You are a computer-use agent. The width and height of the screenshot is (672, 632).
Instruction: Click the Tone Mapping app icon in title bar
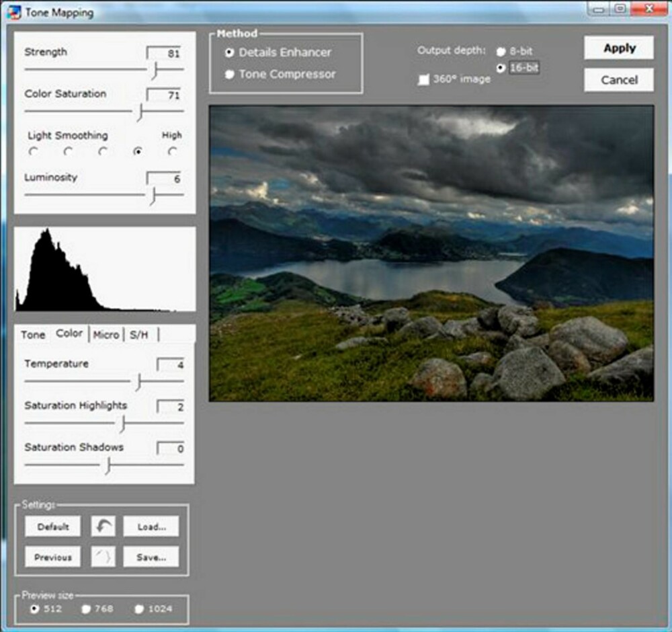pos(13,12)
